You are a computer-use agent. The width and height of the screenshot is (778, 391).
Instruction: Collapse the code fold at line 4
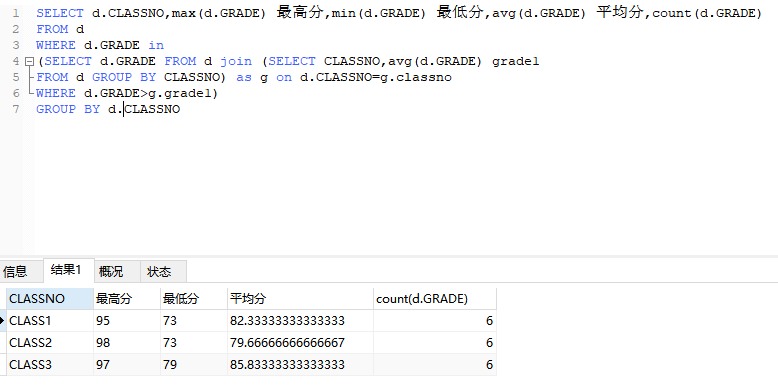point(29,62)
